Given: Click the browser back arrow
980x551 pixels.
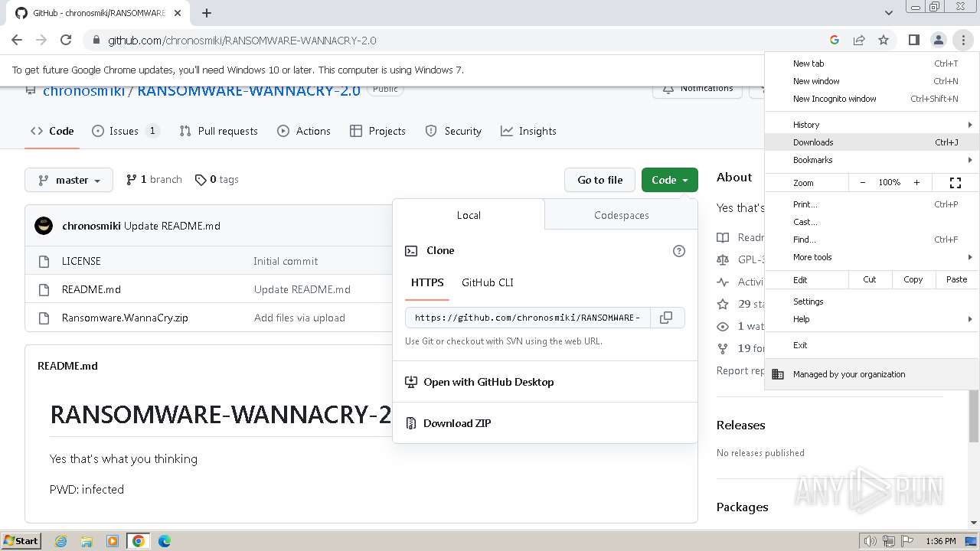Looking at the screenshot, I should [17, 40].
